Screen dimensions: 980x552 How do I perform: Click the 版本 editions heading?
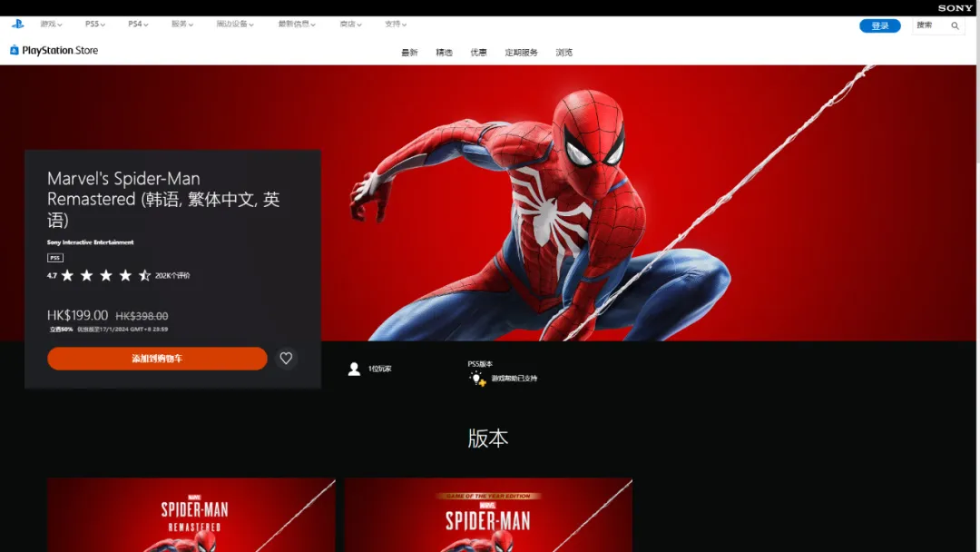pyautogui.click(x=488, y=439)
